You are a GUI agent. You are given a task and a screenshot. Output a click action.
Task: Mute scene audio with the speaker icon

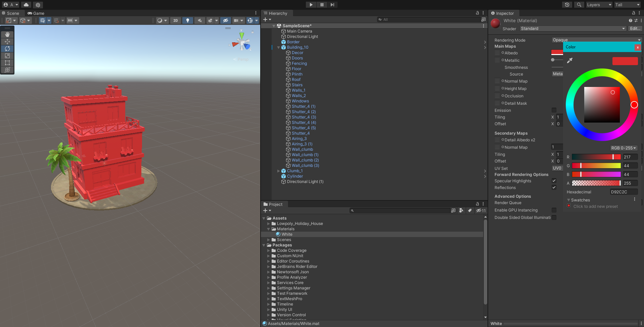click(x=200, y=20)
